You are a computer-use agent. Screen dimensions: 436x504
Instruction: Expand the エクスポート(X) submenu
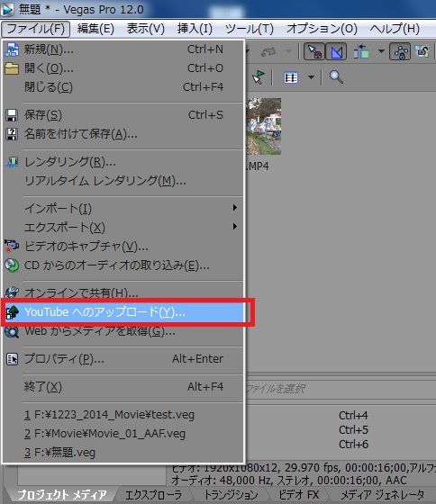tap(123, 228)
